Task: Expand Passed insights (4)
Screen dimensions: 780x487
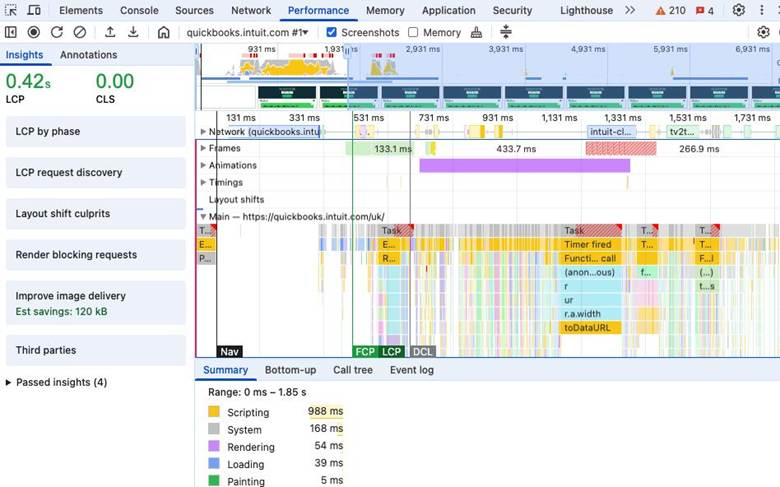Action: [x=56, y=382]
